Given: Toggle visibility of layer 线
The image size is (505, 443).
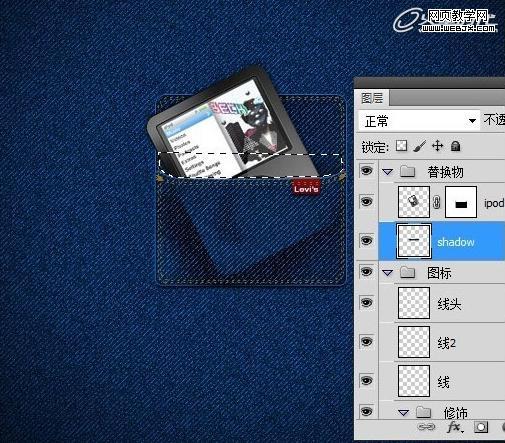Looking at the screenshot, I should click(x=367, y=381).
